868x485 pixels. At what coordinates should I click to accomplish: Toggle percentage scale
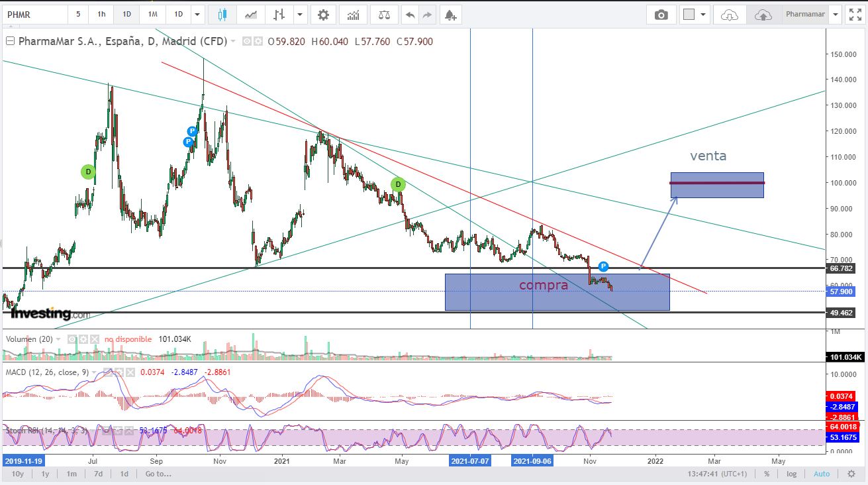pos(767,474)
